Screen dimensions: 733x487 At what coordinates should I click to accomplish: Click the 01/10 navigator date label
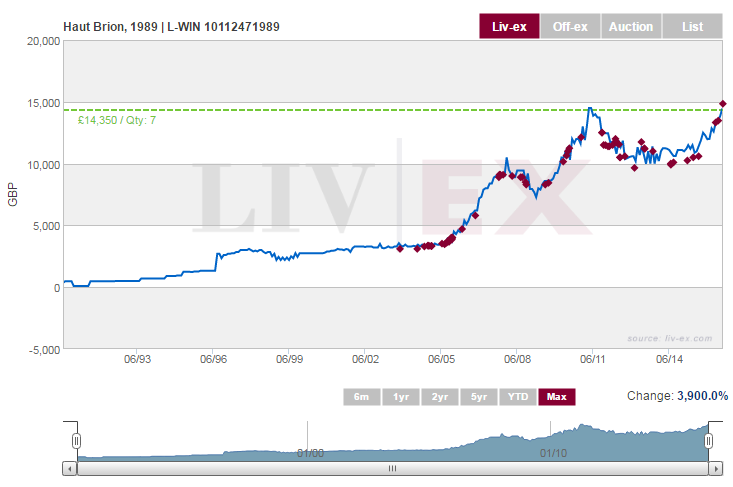553,453
